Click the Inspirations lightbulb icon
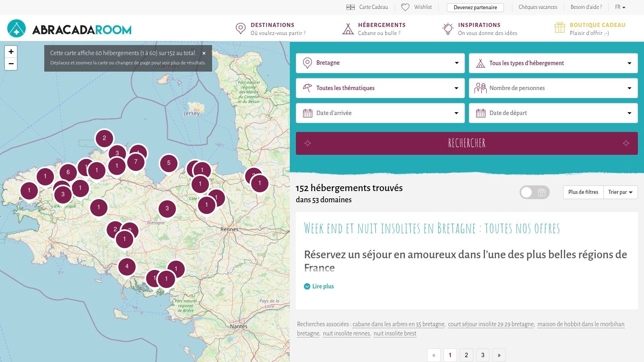 448,29
